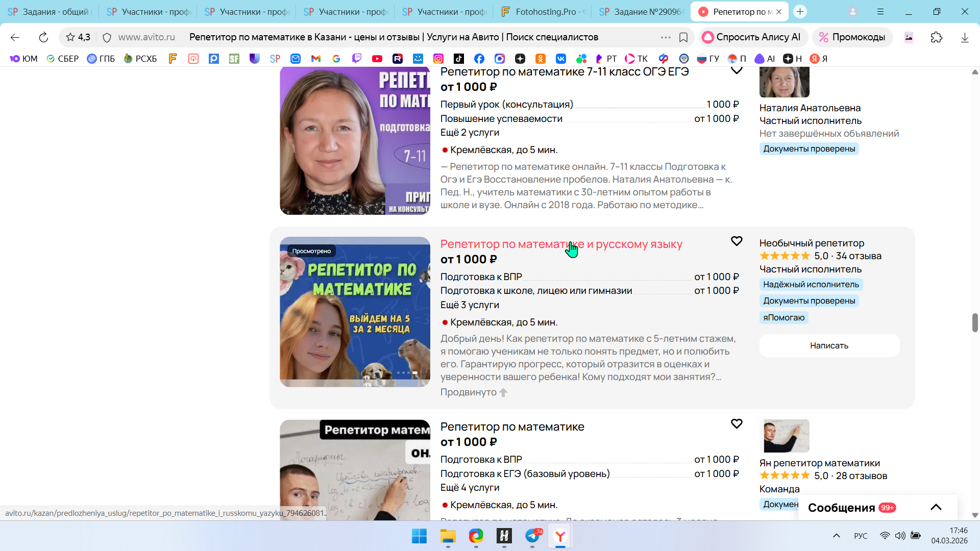Toggle heart on Ян's Репетитор по математике listing
The height and width of the screenshot is (551, 980).
[x=736, y=424]
